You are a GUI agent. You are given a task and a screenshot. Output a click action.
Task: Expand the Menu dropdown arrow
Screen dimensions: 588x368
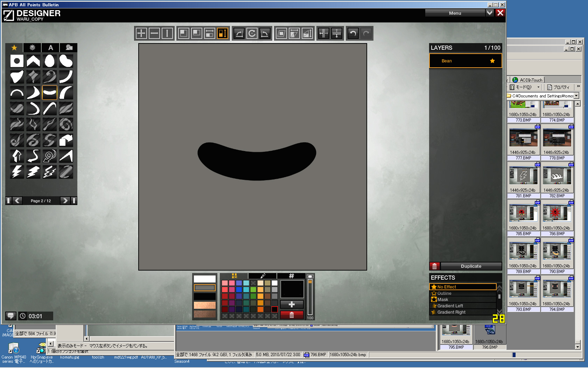(490, 13)
